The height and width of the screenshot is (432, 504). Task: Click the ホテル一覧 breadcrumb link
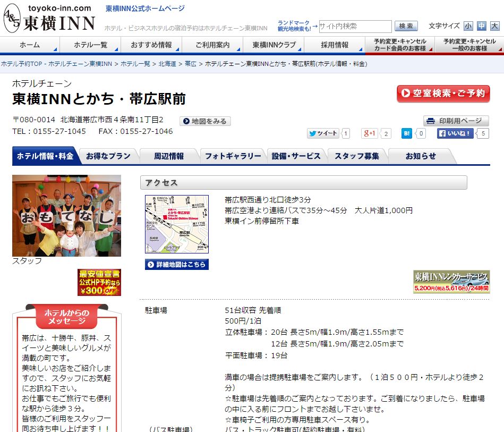click(135, 64)
